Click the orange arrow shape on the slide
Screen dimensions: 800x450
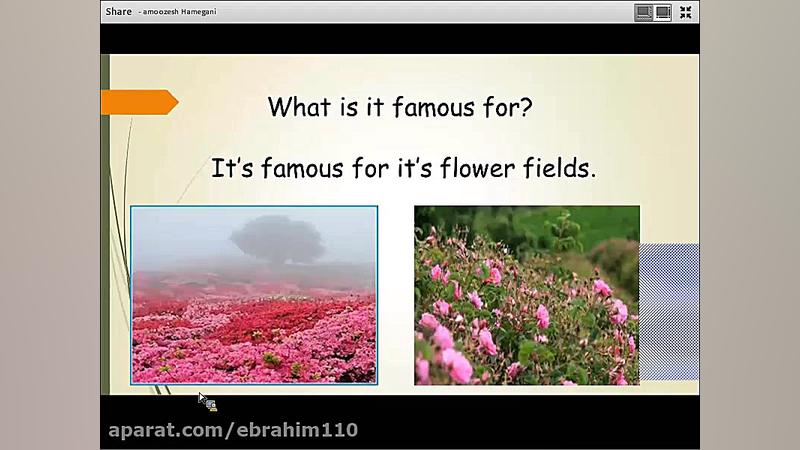139,102
